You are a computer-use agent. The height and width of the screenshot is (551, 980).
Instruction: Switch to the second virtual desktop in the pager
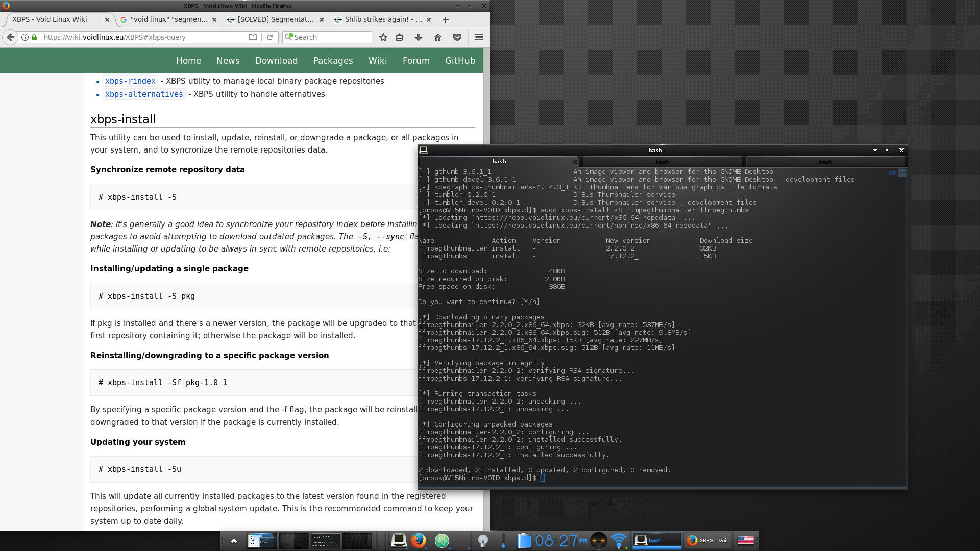(x=293, y=540)
